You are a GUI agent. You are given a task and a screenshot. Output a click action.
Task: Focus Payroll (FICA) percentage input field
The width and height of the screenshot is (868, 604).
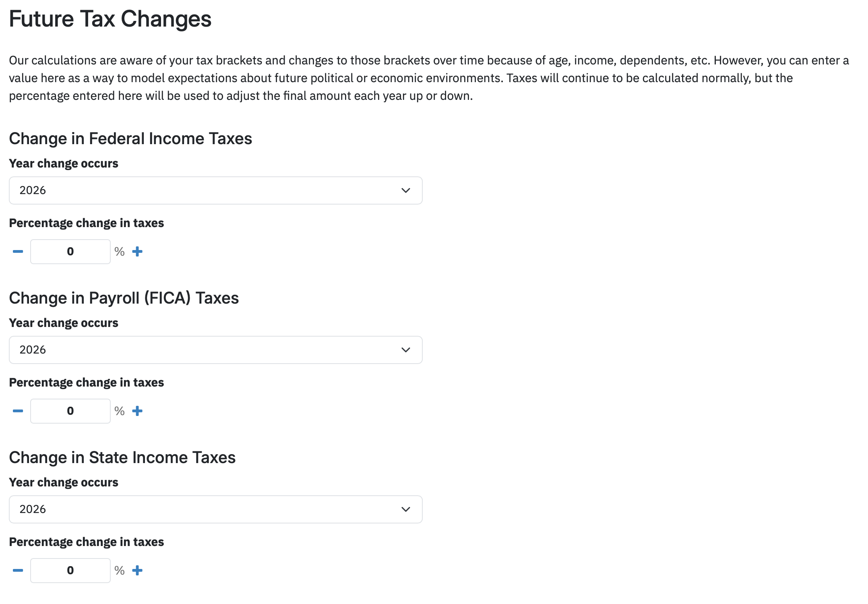coord(70,411)
